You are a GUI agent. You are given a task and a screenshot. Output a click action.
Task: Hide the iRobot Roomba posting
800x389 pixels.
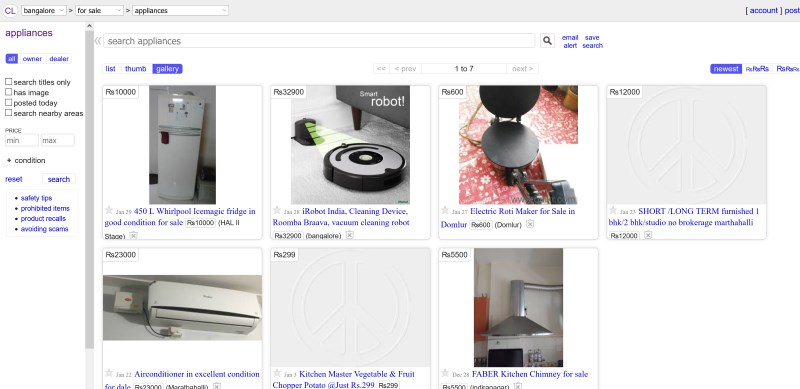(x=349, y=235)
